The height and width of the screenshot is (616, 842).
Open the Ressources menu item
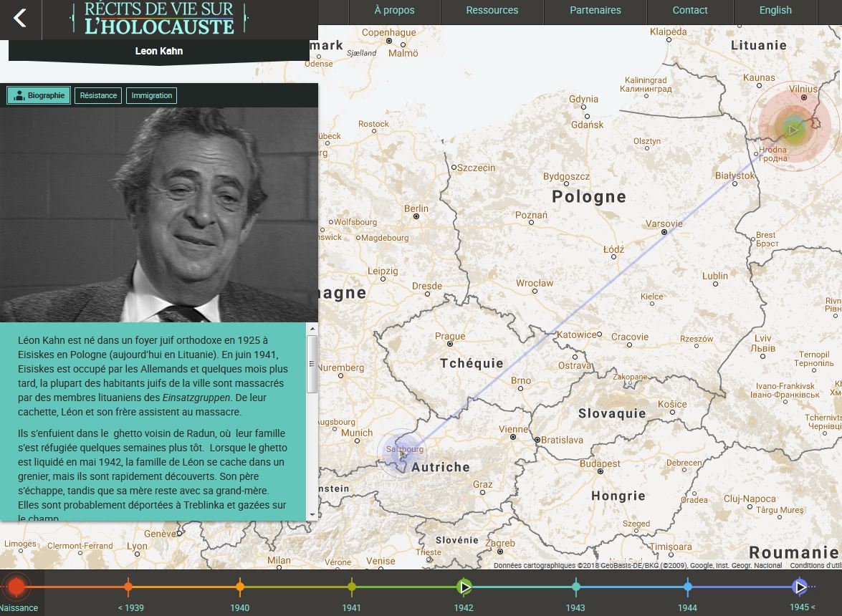492,10
